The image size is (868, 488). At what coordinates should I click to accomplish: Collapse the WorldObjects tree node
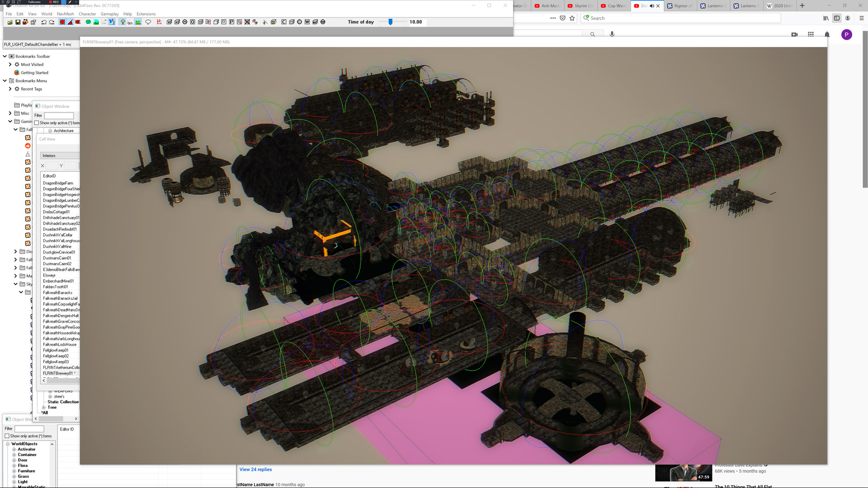[8, 444]
